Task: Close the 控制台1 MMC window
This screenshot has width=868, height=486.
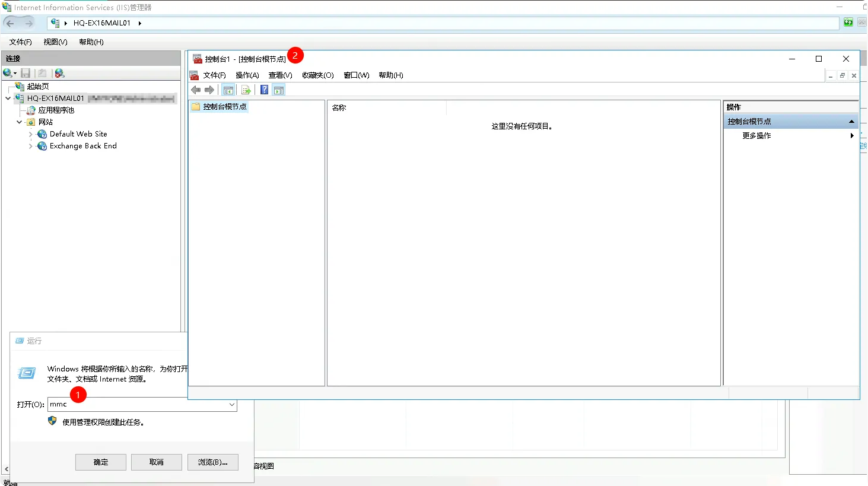Action: 846,59
